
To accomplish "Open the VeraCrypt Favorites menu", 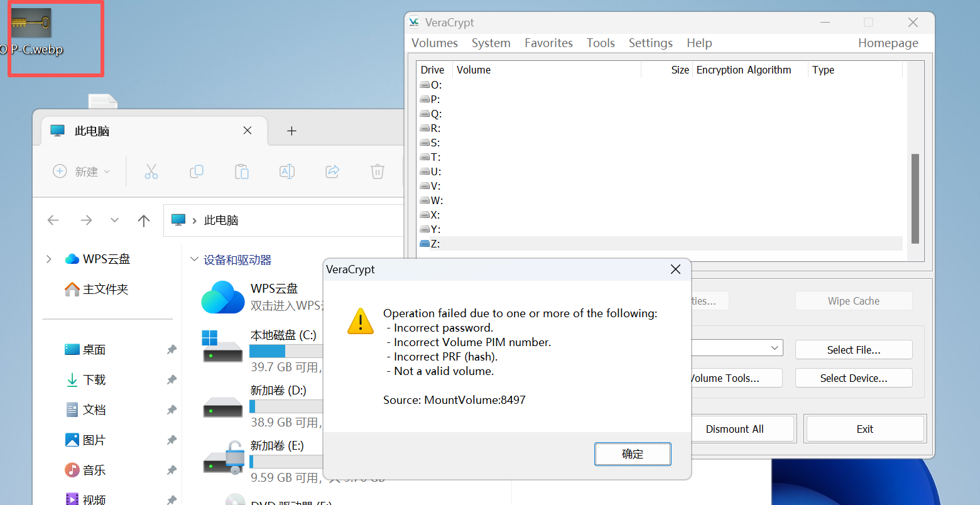I will [x=549, y=43].
